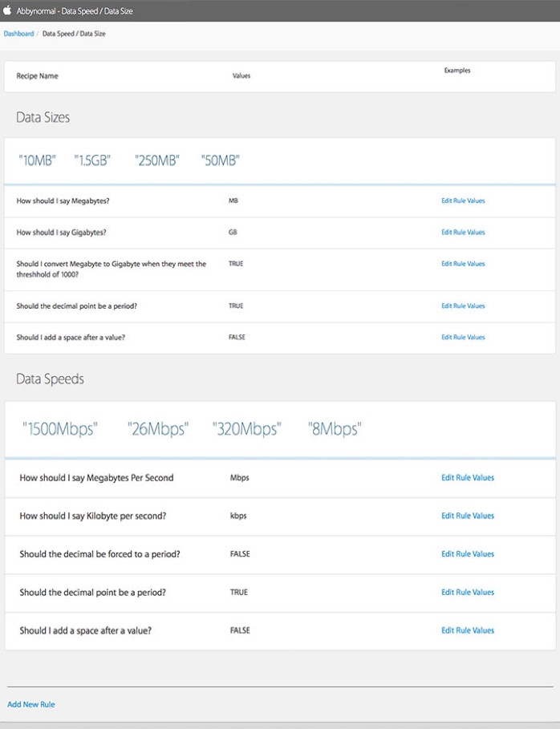Edit rule values for saying Megabytes
The width and height of the screenshot is (560, 729).
(463, 200)
